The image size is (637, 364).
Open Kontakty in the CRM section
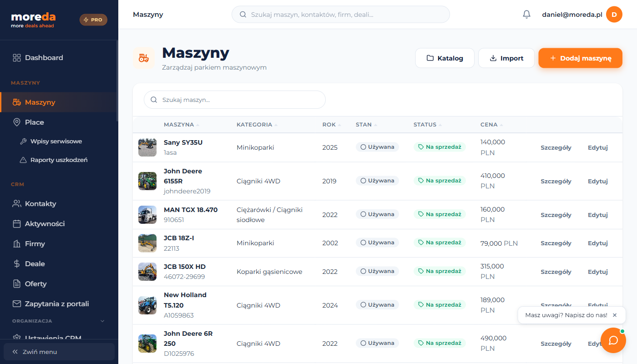point(59,204)
